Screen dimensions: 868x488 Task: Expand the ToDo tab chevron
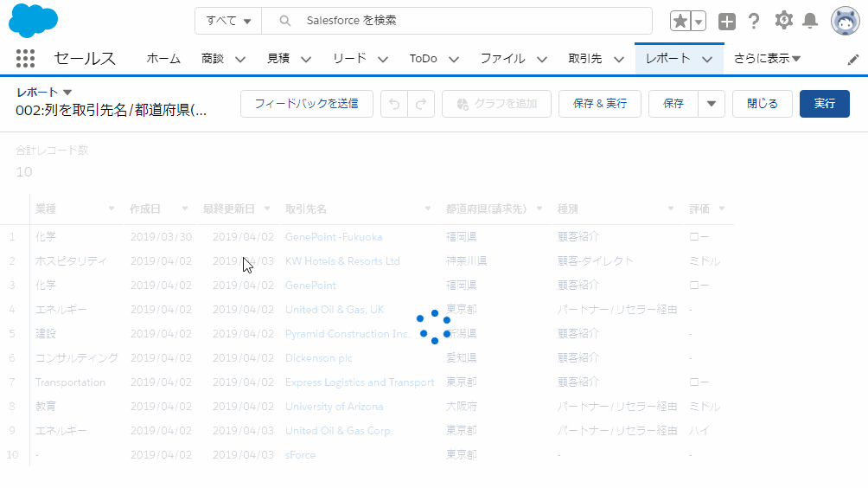(454, 59)
